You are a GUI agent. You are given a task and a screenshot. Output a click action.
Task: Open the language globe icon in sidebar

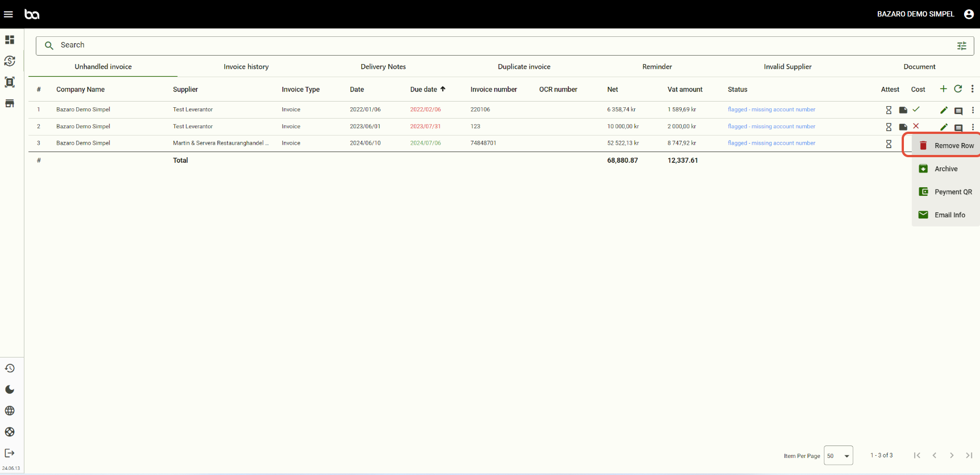click(x=10, y=411)
